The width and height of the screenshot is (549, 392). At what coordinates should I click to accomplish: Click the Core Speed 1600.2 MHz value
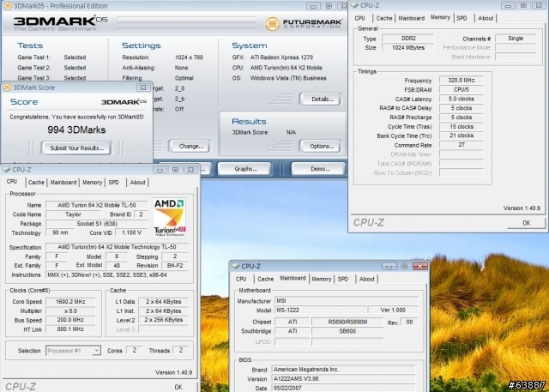click(70, 302)
